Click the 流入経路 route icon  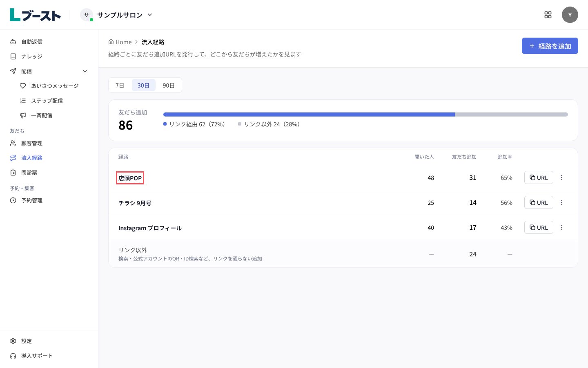tap(13, 158)
